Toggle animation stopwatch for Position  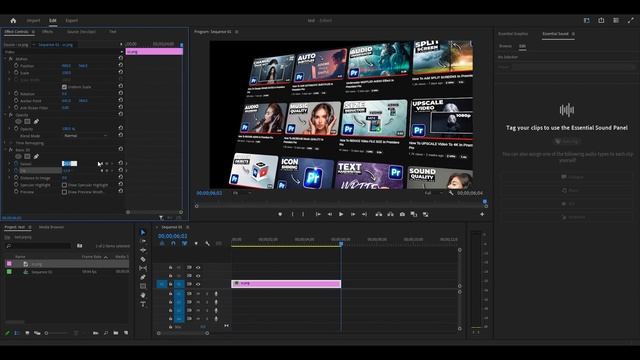[16, 66]
